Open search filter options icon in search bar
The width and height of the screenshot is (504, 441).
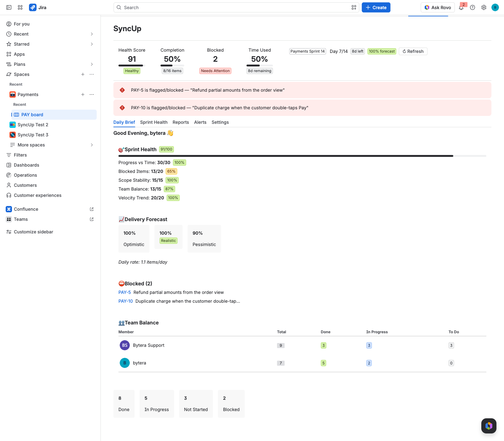(354, 8)
